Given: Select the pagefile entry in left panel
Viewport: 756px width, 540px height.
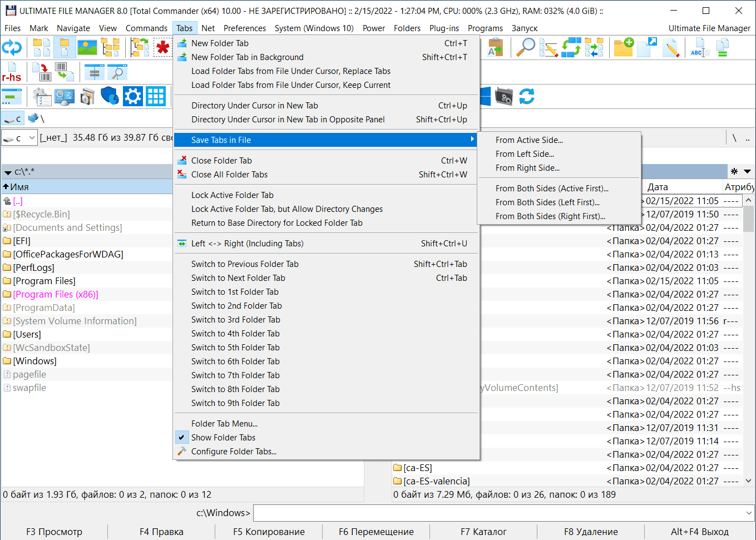Looking at the screenshot, I should [29, 374].
